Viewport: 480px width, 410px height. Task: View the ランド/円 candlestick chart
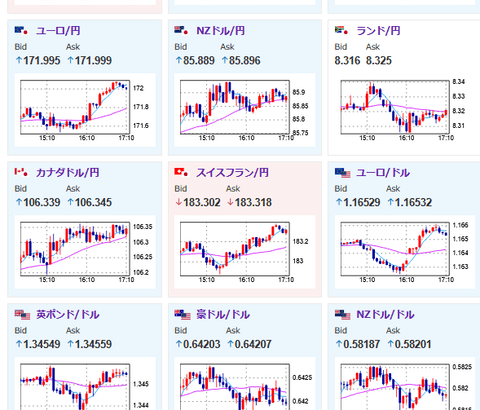point(405,110)
